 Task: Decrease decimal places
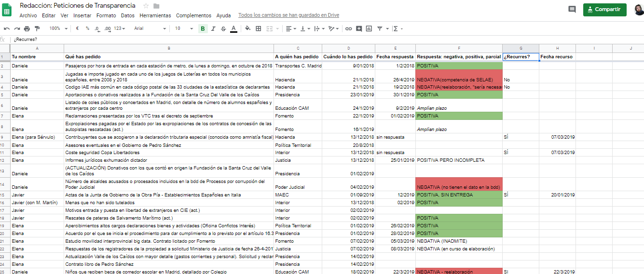97,29
